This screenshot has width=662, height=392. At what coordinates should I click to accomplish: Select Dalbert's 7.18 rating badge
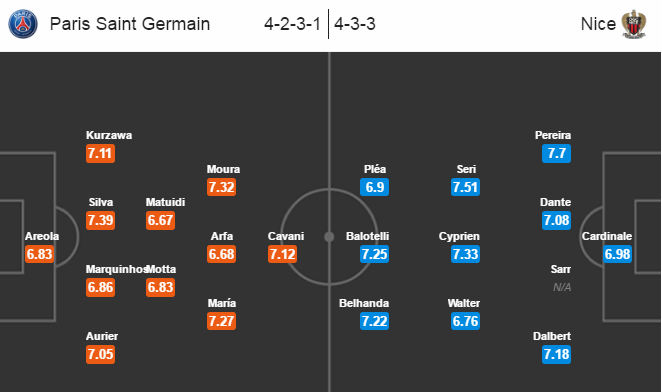click(x=556, y=354)
